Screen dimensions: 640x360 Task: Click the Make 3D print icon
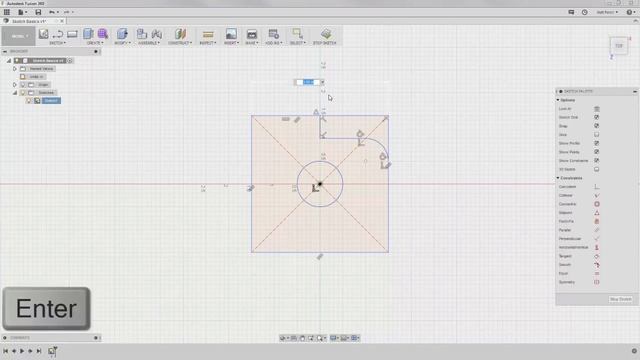pos(252,34)
